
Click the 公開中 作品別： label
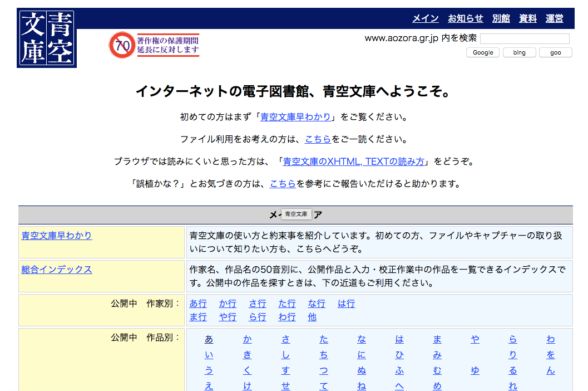click(x=146, y=338)
